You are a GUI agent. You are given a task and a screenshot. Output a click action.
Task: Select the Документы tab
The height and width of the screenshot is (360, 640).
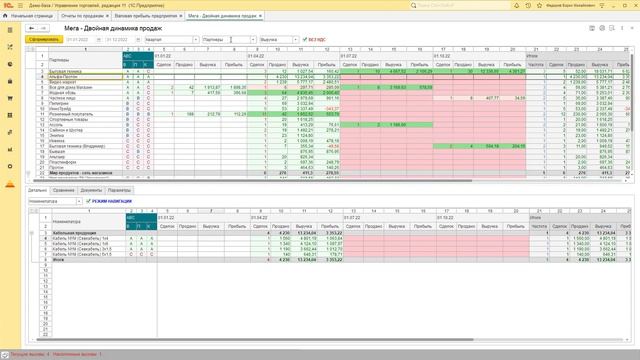click(x=91, y=190)
